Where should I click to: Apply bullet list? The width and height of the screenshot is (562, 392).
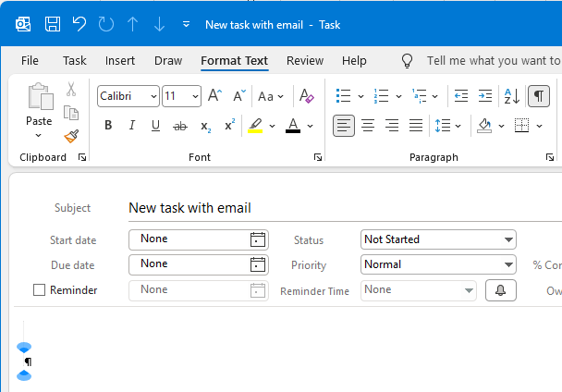pyautogui.click(x=343, y=96)
